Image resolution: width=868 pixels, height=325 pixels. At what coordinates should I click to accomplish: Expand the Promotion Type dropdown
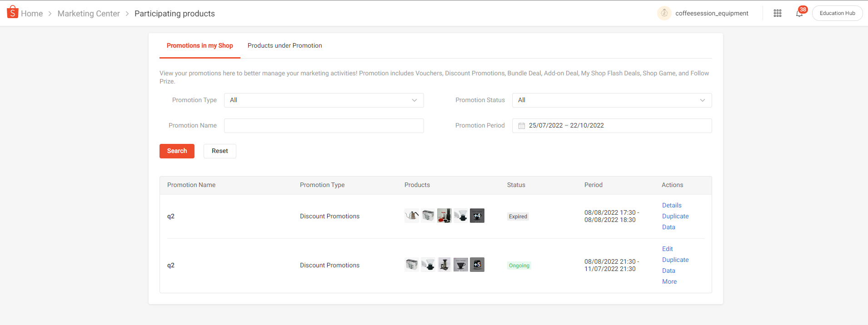coord(324,100)
